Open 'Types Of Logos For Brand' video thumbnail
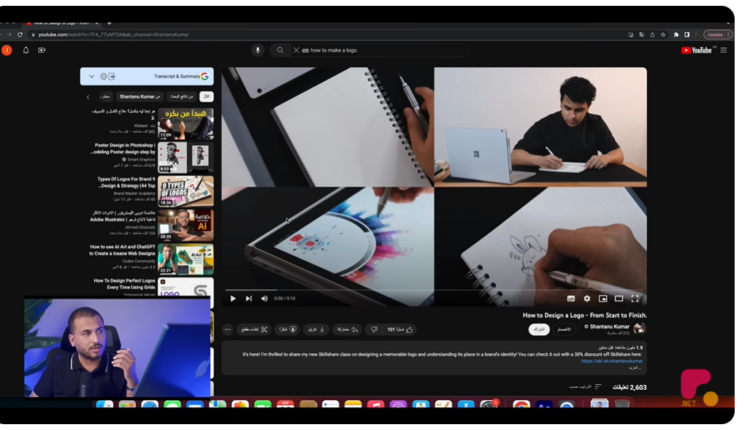Viewport: 750px width, 430px height. [186, 190]
